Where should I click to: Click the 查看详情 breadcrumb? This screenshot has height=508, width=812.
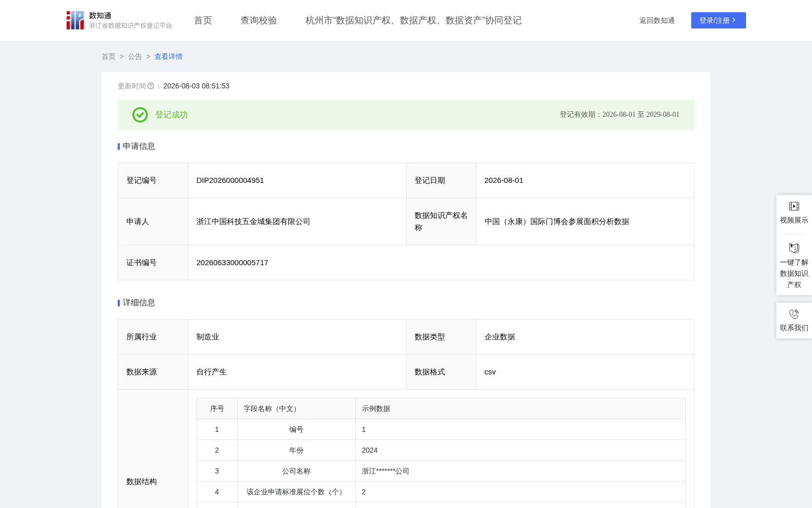click(168, 56)
